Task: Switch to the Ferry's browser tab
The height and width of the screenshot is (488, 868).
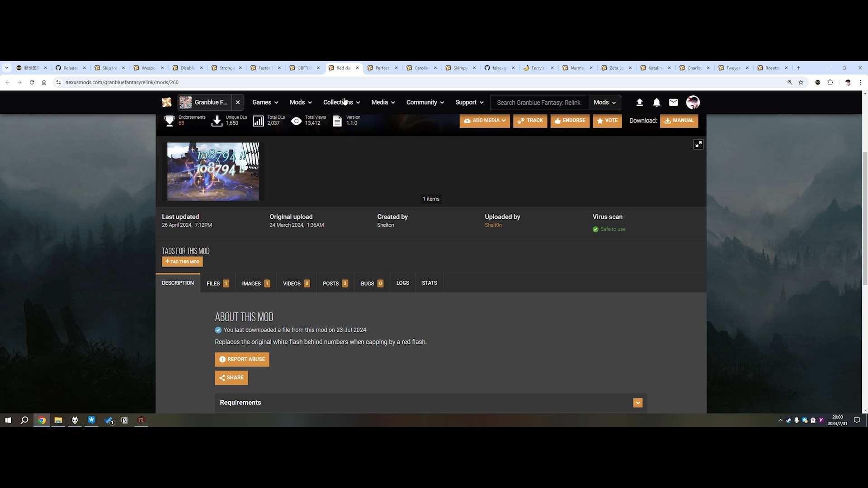Action: tap(538, 68)
